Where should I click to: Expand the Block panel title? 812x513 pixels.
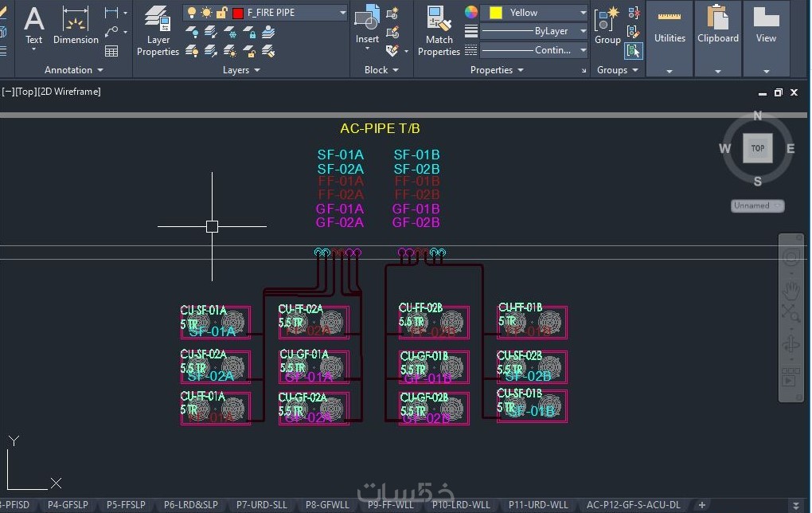[381, 70]
